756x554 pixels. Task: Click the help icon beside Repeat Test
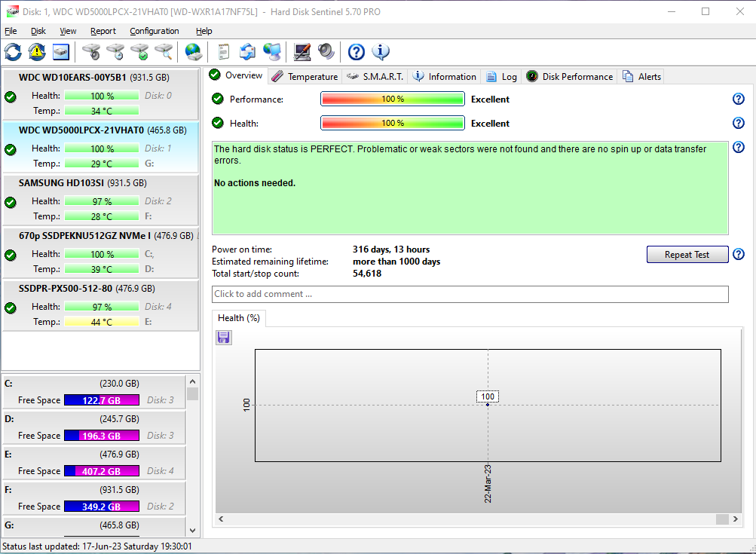[738, 254]
